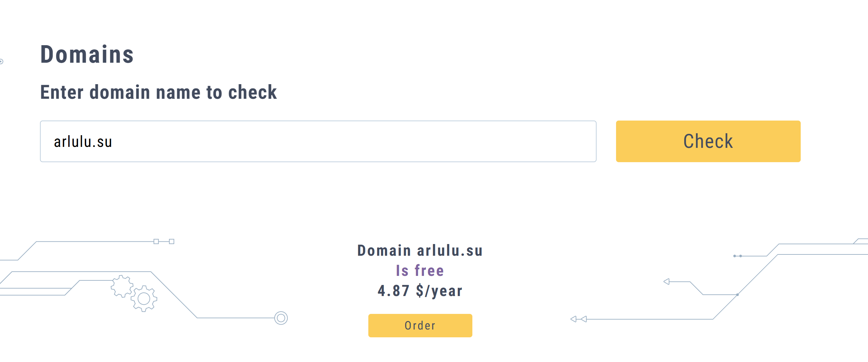Click the junction dot on right circuit line

pyautogui.click(x=737, y=295)
